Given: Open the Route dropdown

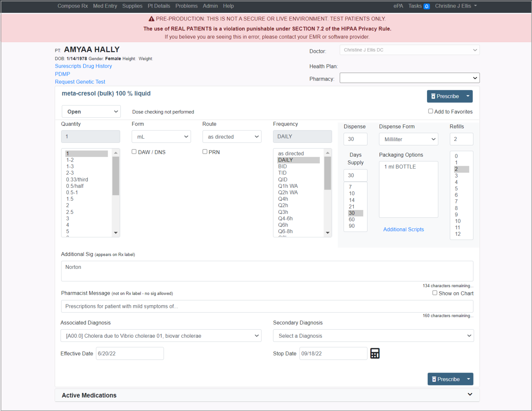Looking at the screenshot, I should [x=232, y=137].
